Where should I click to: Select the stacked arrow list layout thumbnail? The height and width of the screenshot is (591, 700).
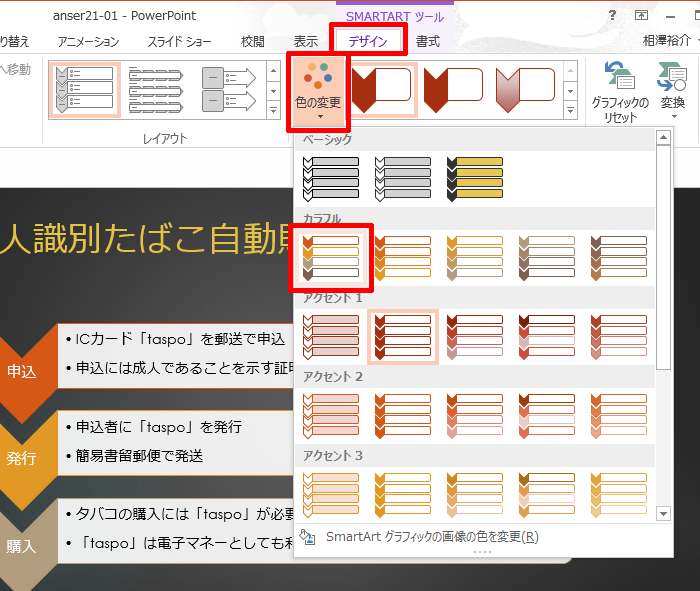(156, 90)
